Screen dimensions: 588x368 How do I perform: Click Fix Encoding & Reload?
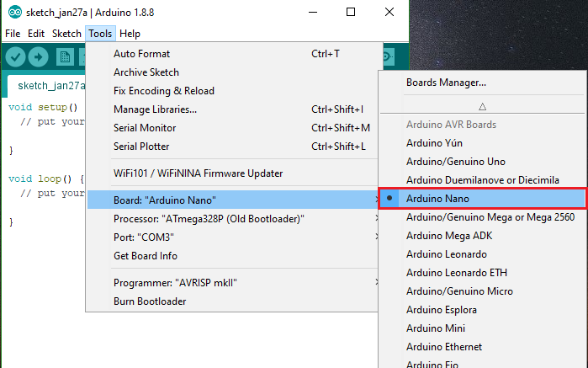pyautogui.click(x=233, y=90)
